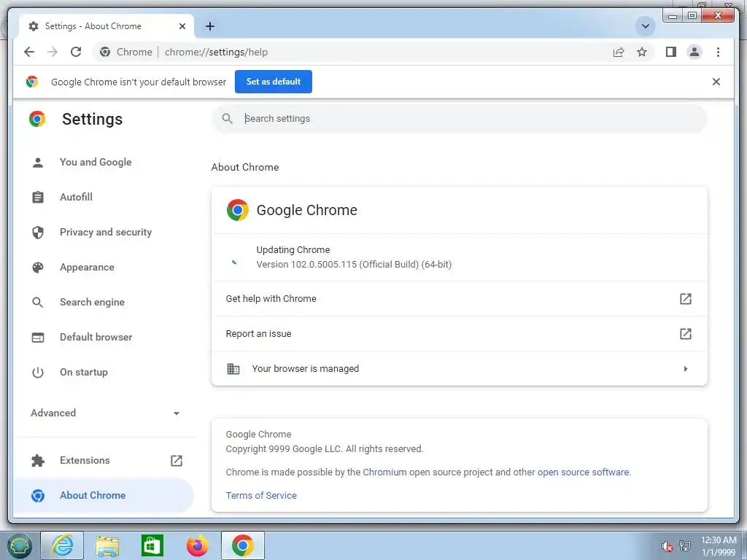Close the Settings - About Chrome tab
Viewport: 747px width, 560px height.
click(182, 26)
